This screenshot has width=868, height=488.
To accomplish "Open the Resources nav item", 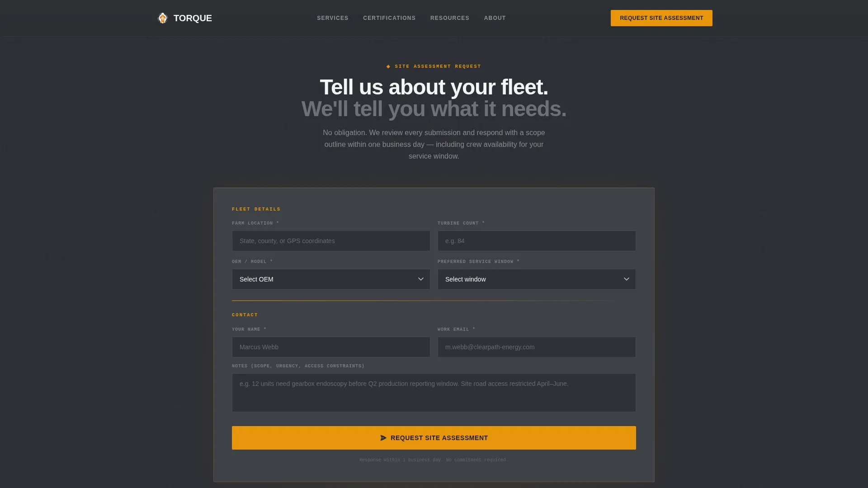I will (450, 18).
